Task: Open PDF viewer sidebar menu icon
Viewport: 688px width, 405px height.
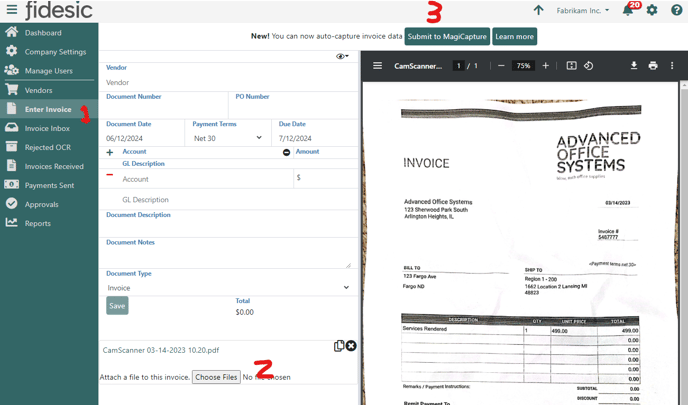Action: click(x=377, y=65)
